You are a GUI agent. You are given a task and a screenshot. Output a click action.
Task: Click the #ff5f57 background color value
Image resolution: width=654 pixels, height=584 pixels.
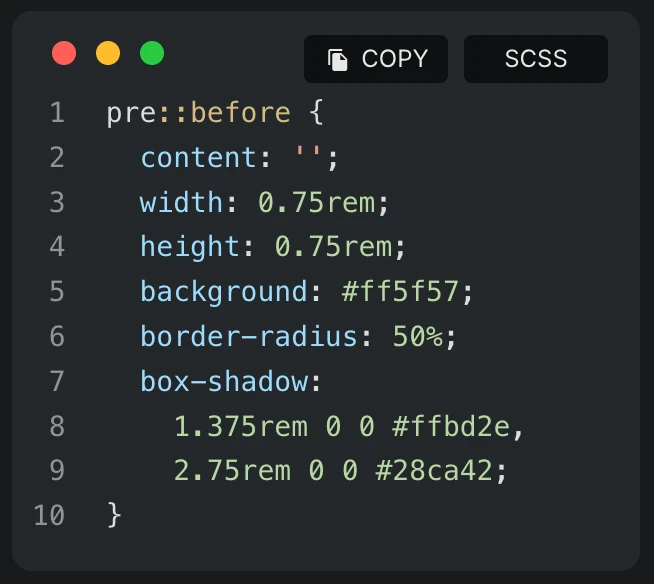coord(400,291)
